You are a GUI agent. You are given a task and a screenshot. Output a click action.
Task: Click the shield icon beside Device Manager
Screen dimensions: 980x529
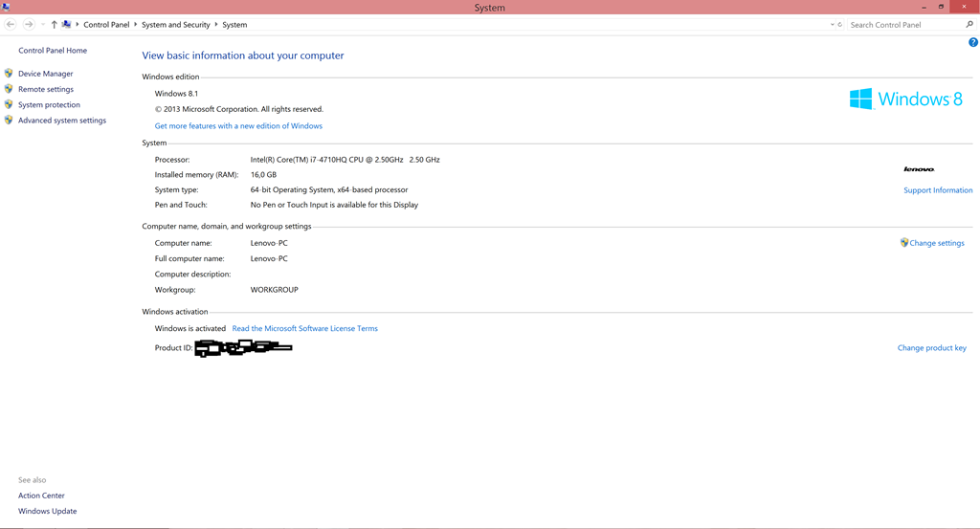[9, 74]
